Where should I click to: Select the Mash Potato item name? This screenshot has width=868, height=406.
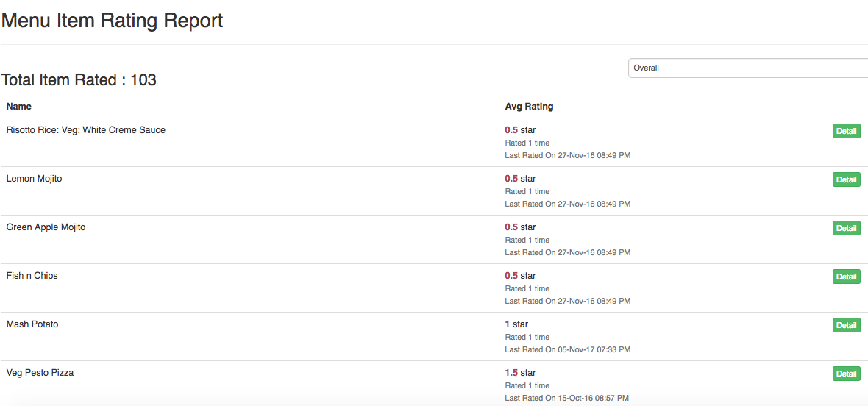(32, 324)
